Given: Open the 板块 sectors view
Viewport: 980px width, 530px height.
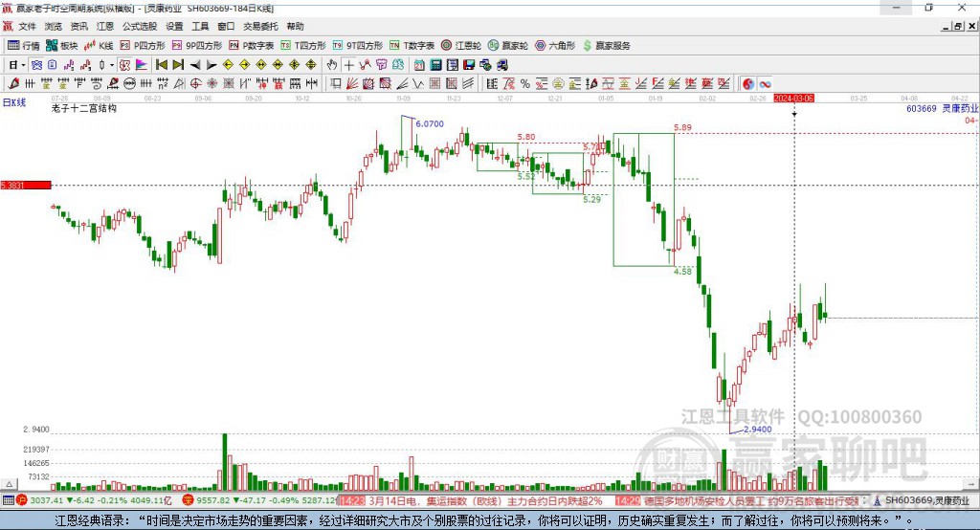Looking at the screenshot, I should 62,46.
